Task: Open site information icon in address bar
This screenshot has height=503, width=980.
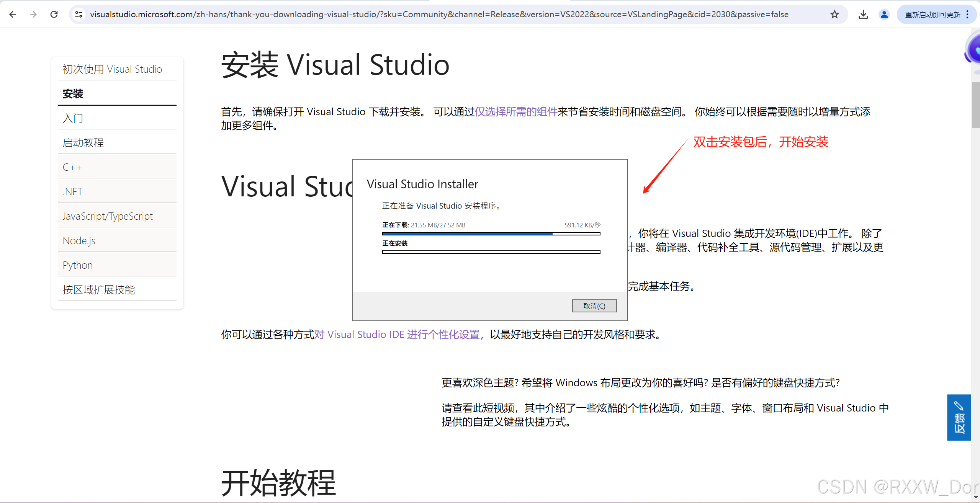Action: 79,15
